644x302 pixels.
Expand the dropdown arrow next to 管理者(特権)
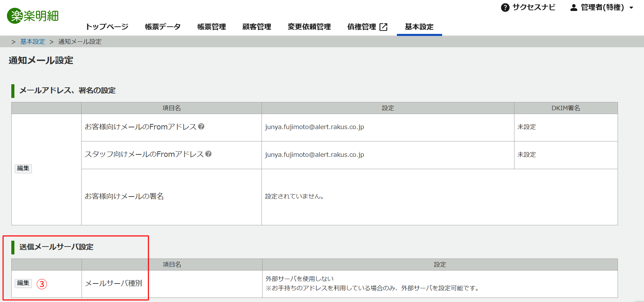(631, 8)
